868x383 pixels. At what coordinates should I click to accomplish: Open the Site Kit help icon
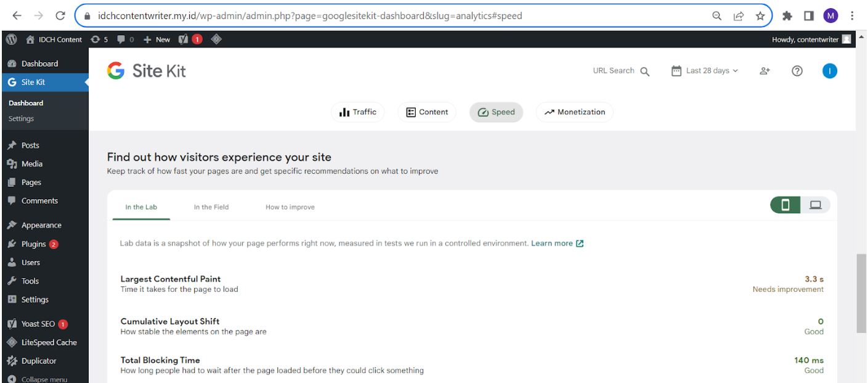(x=797, y=70)
